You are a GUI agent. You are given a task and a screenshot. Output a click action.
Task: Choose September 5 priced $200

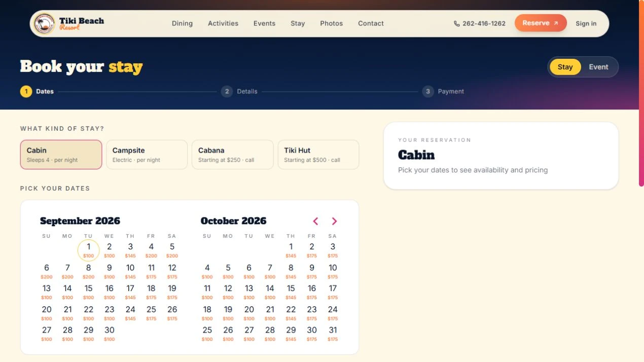coord(172,250)
